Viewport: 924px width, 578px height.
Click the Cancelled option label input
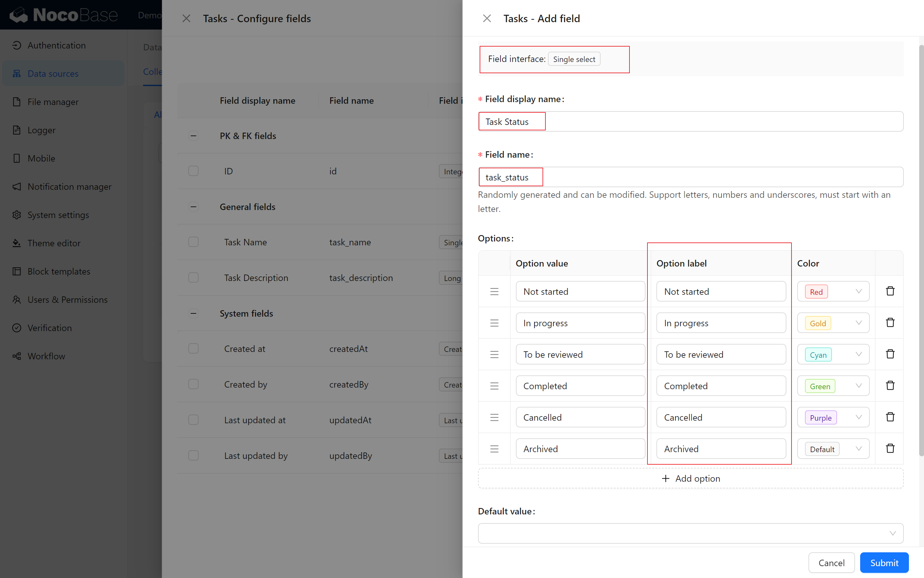[721, 417]
